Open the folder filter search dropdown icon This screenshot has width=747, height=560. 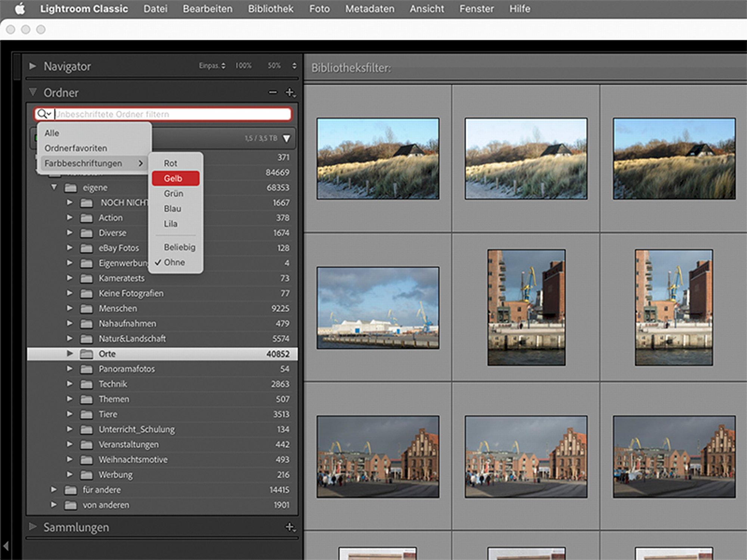[x=44, y=114]
